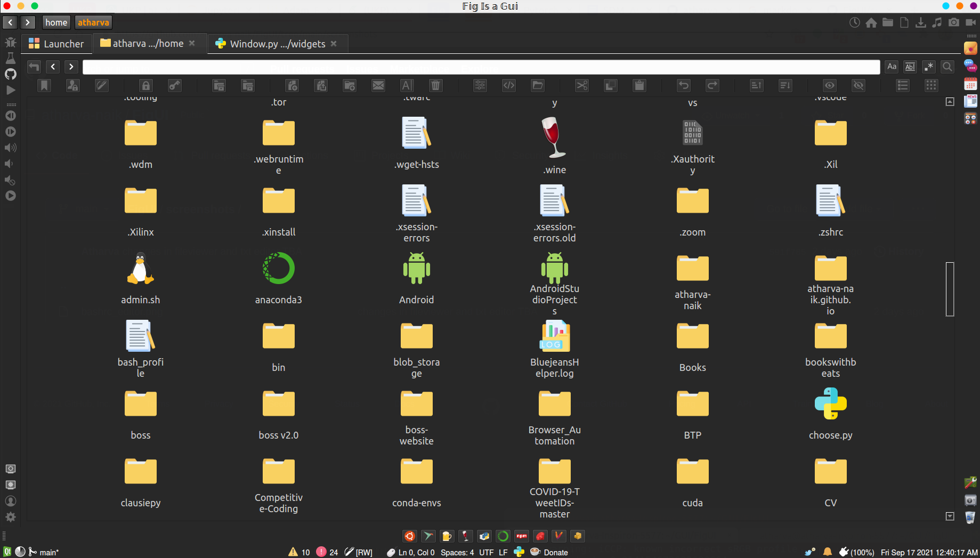
Task: Open the properties sliders icon in the toolbar
Action: click(480, 85)
